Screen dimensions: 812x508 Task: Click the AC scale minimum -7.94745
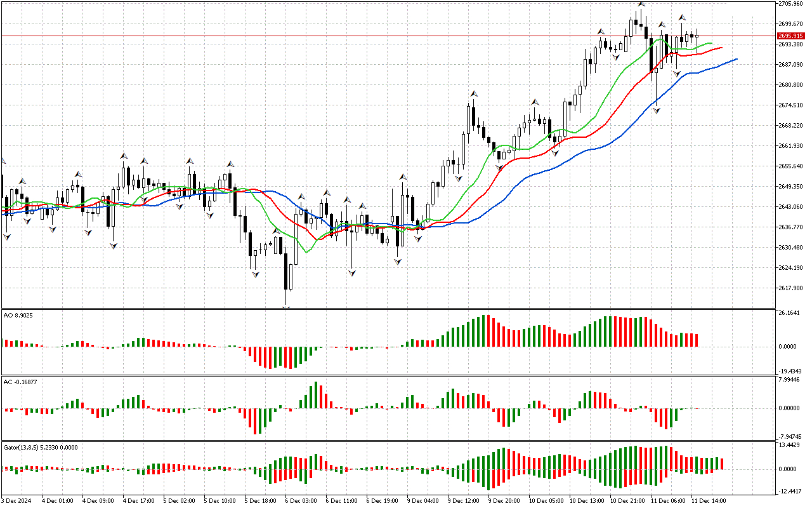click(x=790, y=437)
